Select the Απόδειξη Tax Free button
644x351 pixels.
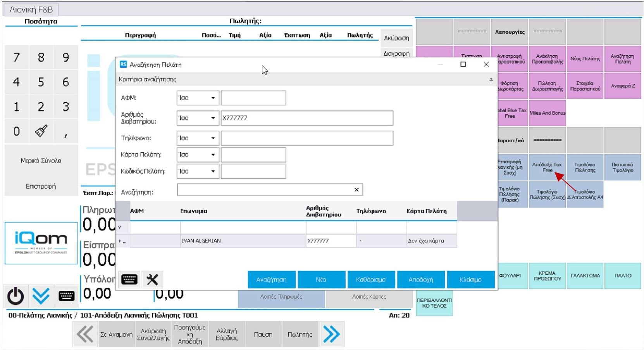[547, 167]
